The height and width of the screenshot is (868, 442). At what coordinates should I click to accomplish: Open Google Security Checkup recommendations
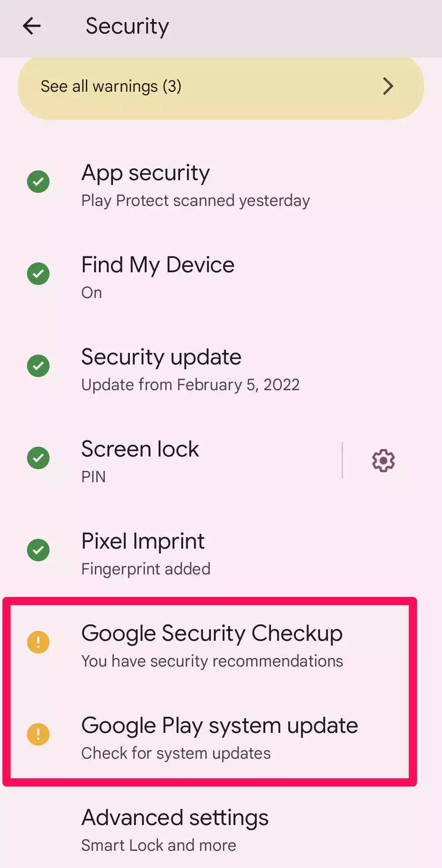221,646
